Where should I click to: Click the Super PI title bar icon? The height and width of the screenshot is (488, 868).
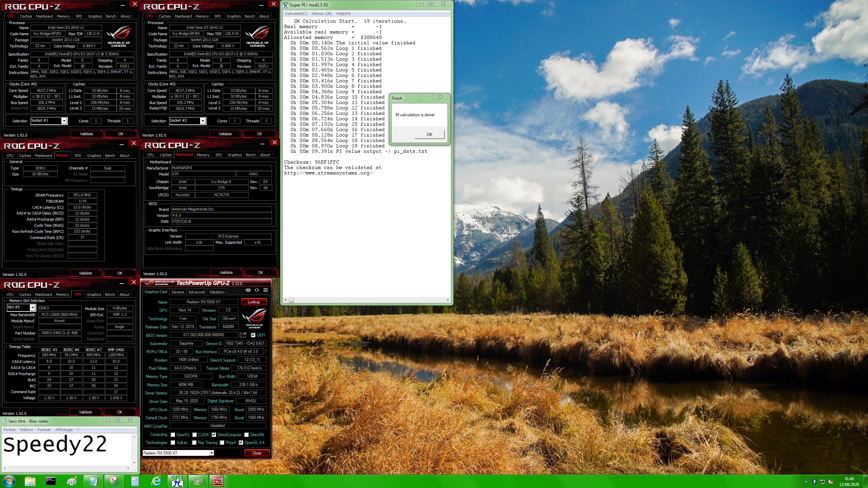coord(285,5)
